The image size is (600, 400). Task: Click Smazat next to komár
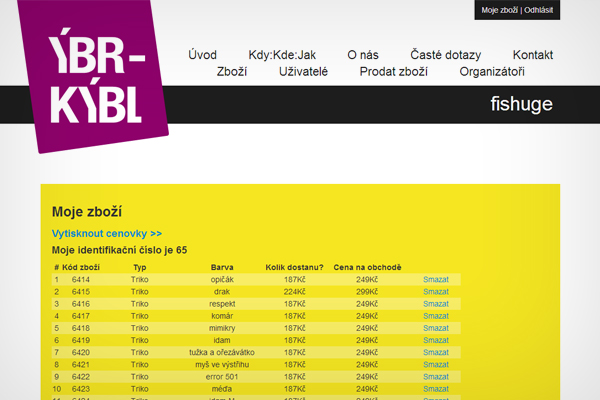click(x=437, y=315)
